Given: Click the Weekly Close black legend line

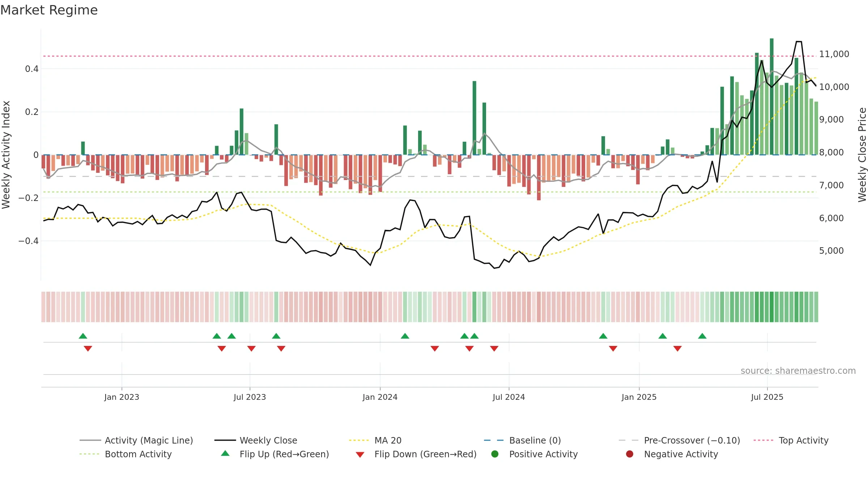Looking at the screenshot, I should 225,440.
